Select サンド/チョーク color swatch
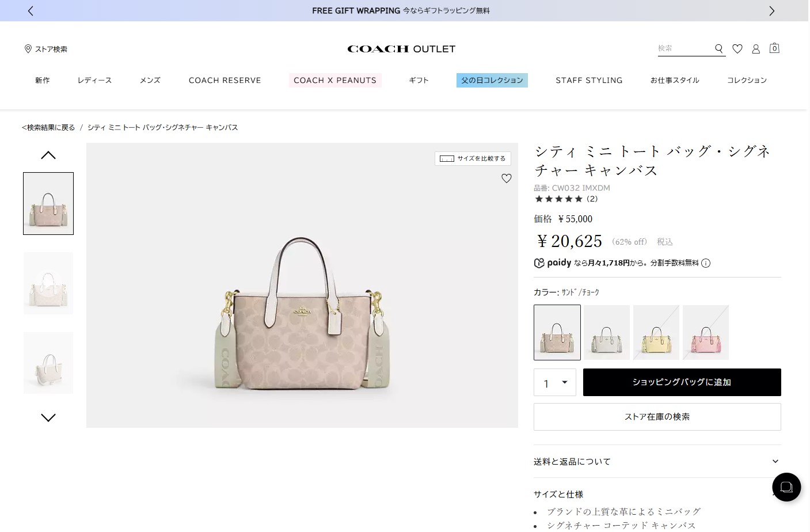Image resolution: width=810 pixels, height=532 pixels. pos(557,332)
